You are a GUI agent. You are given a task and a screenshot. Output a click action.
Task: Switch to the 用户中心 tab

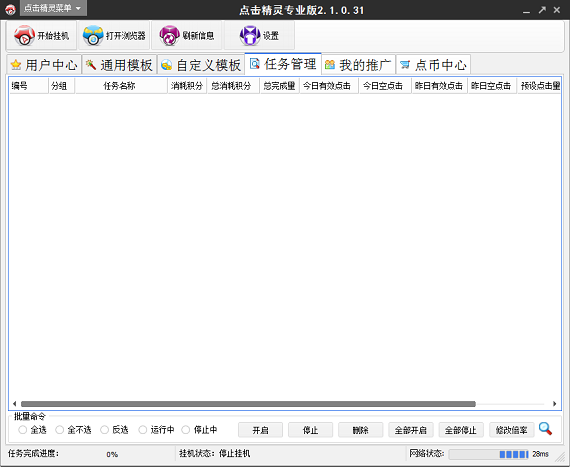pos(44,65)
